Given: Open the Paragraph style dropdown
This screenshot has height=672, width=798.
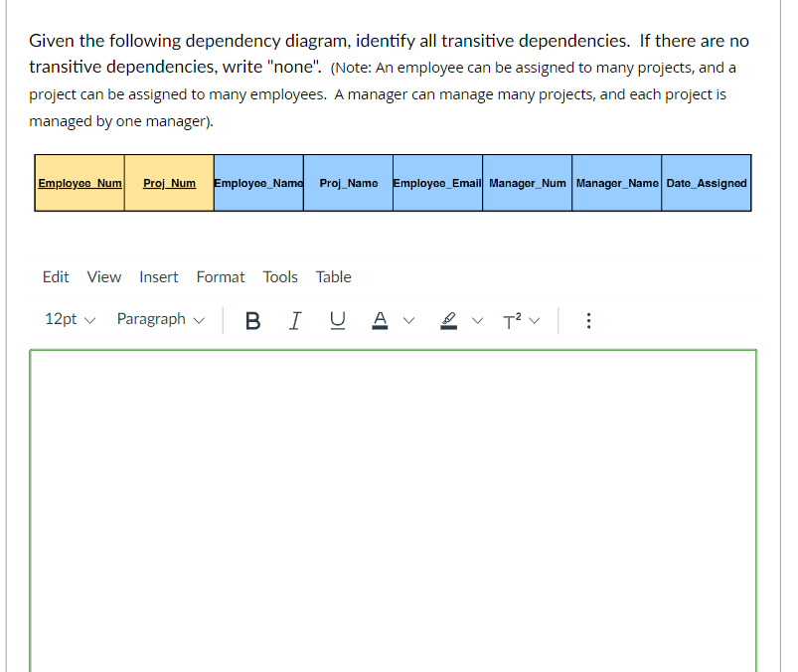Looking at the screenshot, I should coord(160,320).
